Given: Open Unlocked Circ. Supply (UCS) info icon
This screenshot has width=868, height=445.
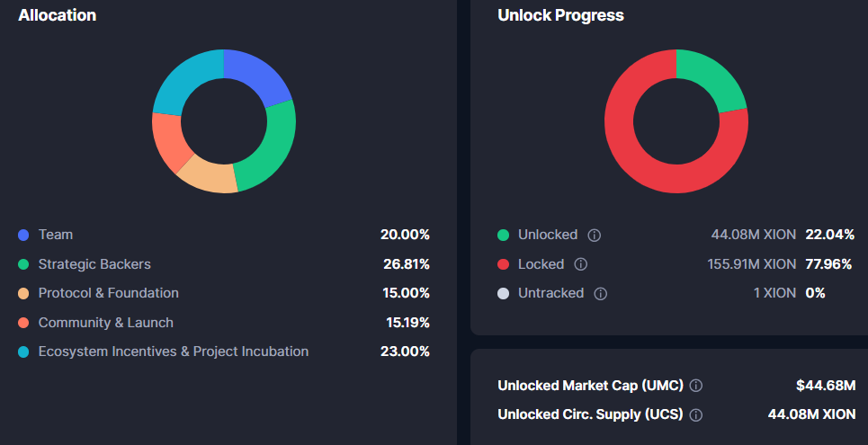Looking at the screenshot, I should click(x=695, y=414).
